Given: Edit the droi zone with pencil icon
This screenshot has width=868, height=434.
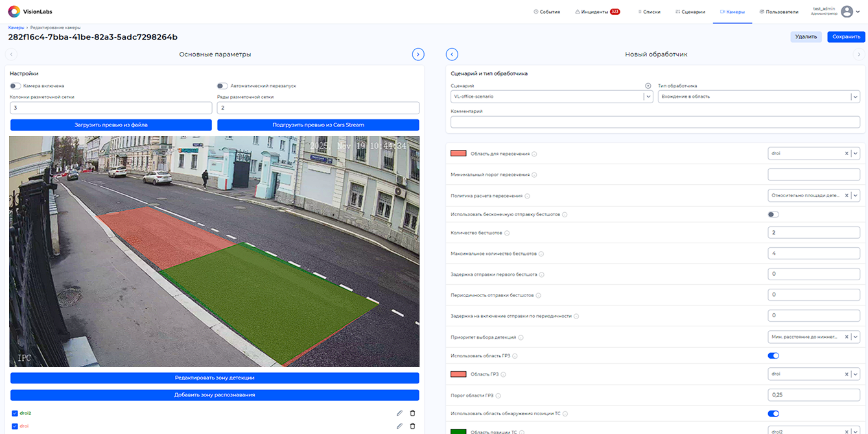Looking at the screenshot, I should point(399,426).
